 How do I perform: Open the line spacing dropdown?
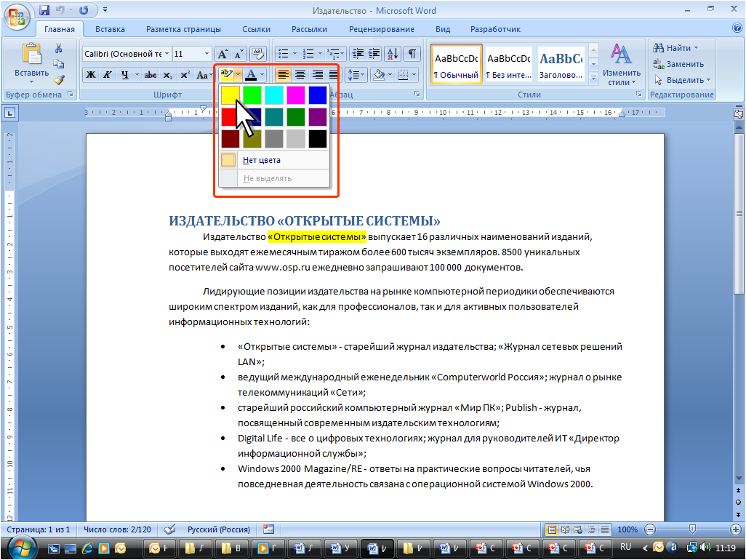click(x=356, y=75)
